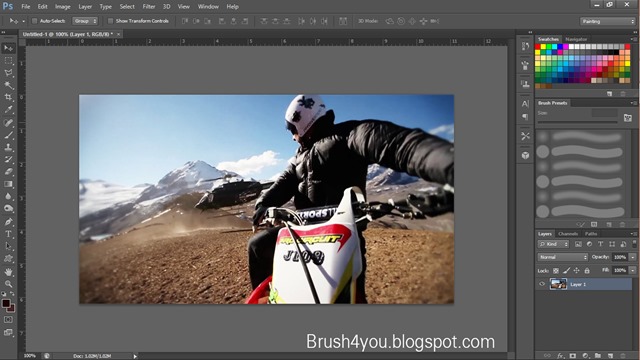Create new group folder icon
640x360 pixels.
coord(598,356)
